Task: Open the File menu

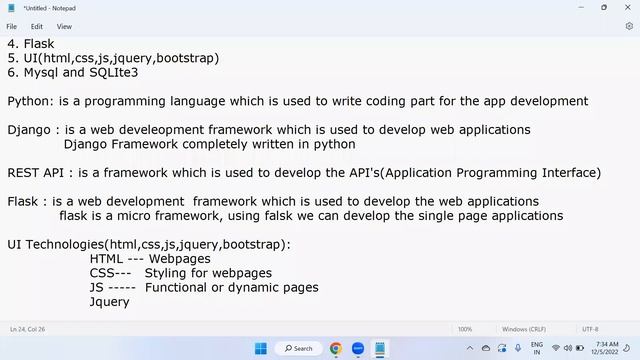Action: tap(11, 27)
